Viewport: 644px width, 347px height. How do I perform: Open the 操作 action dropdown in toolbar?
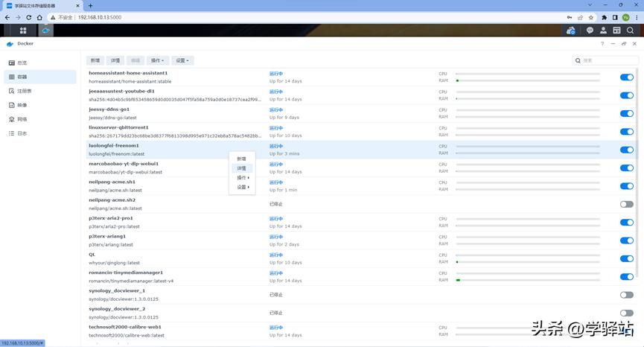click(157, 60)
